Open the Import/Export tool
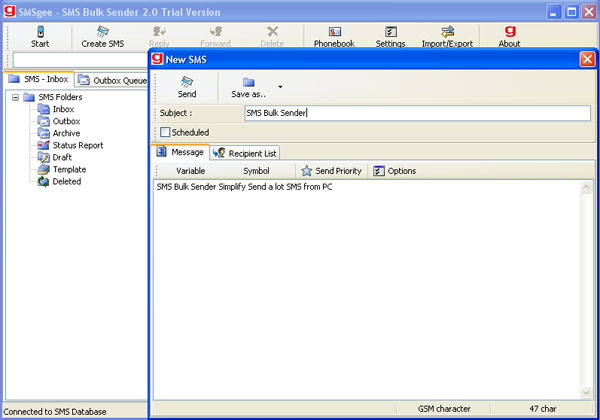 [x=447, y=36]
